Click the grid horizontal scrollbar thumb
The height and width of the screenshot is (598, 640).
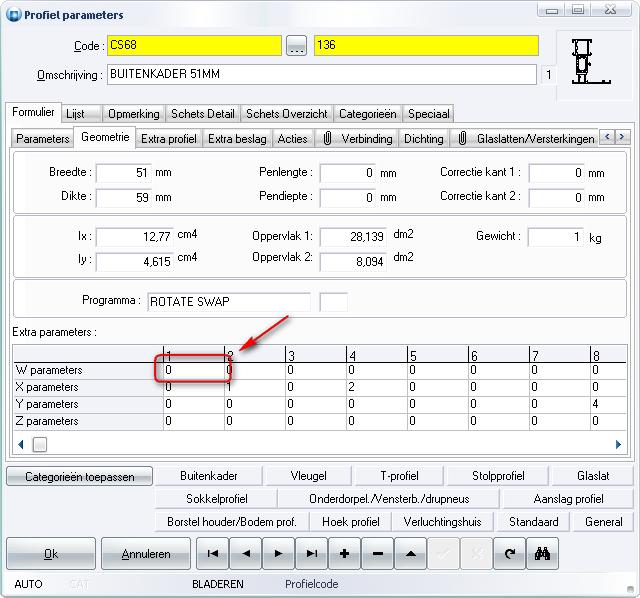(40, 444)
